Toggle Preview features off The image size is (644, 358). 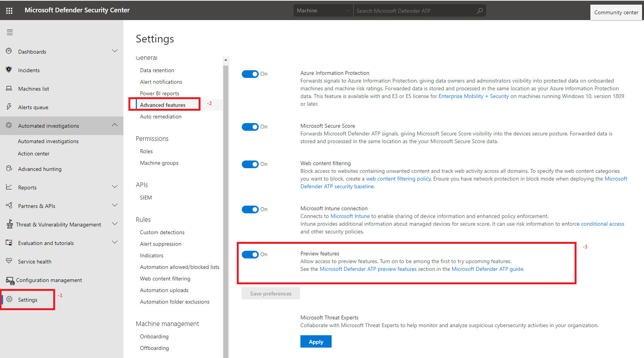(x=250, y=255)
